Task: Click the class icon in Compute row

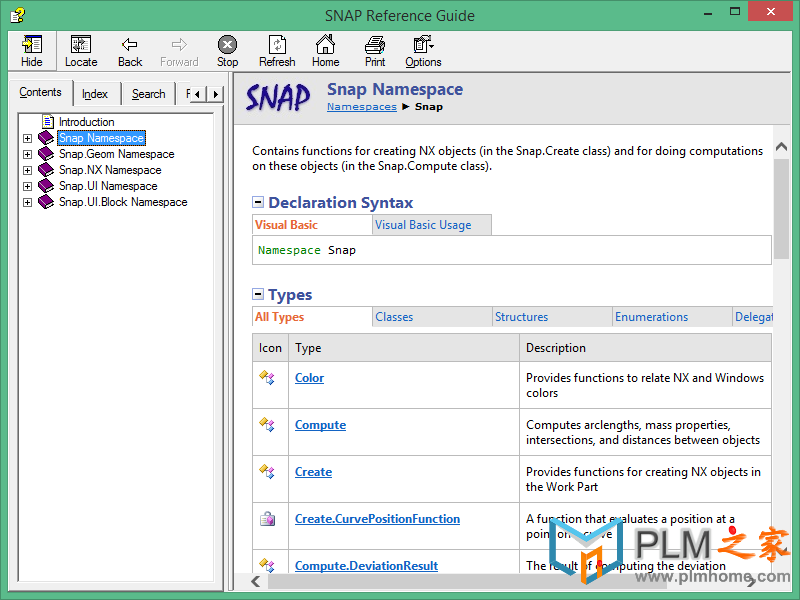Action: (267, 424)
